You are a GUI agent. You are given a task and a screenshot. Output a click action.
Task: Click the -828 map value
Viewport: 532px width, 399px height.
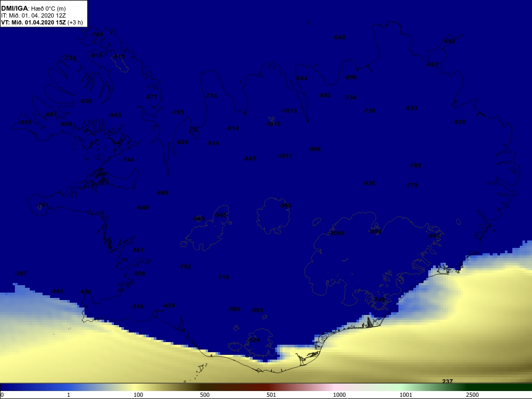click(x=182, y=142)
